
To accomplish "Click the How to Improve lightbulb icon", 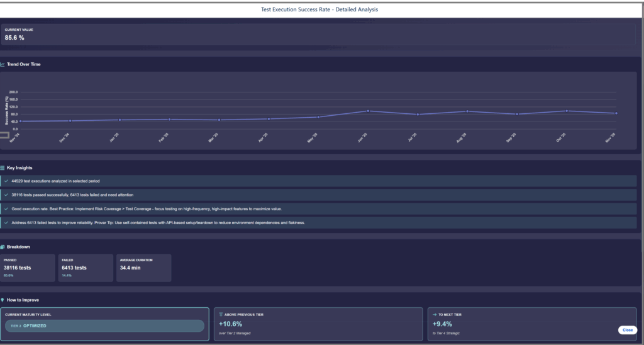I will pyautogui.click(x=3, y=300).
